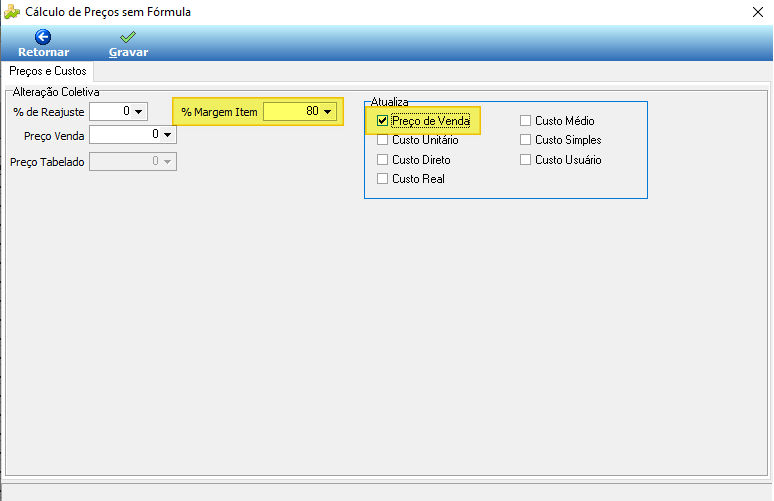Image resolution: width=774 pixels, height=501 pixels.
Task: Click the blue Retornar arrow icon
Action: coord(43,37)
